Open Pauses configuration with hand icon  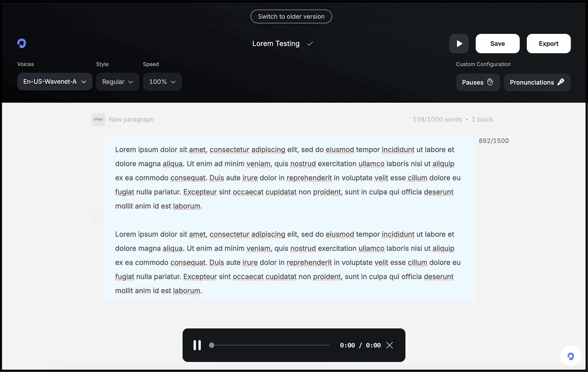pyautogui.click(x=478, y=82)
